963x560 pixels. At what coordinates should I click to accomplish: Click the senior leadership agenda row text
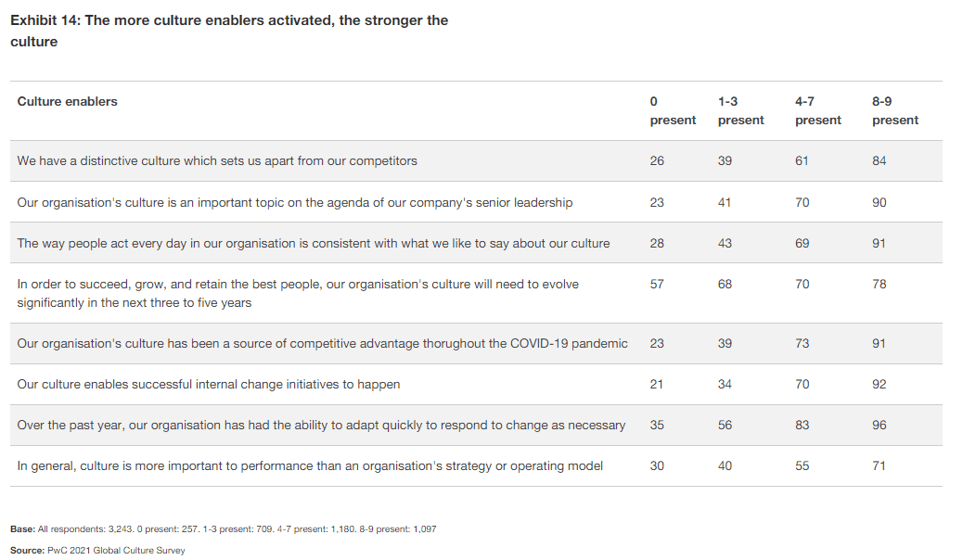pyautogui.click(x=295, y=202)
